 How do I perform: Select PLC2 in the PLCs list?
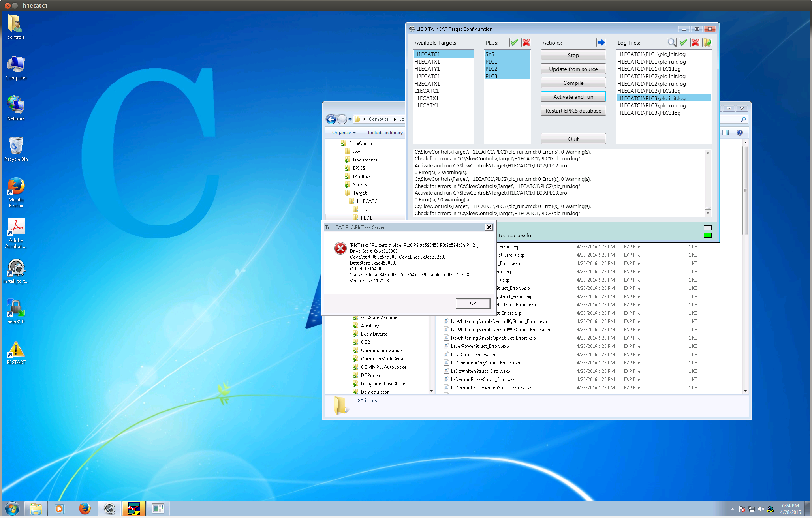tap(507, 69)
